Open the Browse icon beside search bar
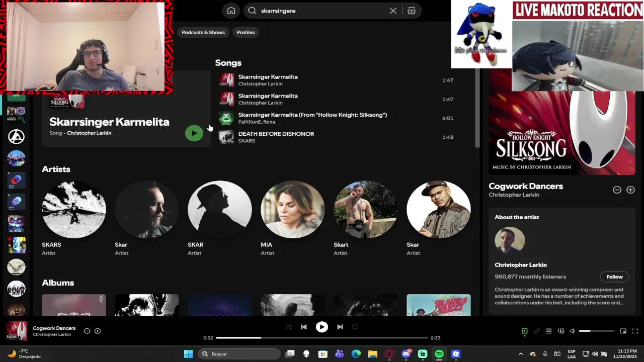This screenshot has height=362, width=644. point(412,11)
